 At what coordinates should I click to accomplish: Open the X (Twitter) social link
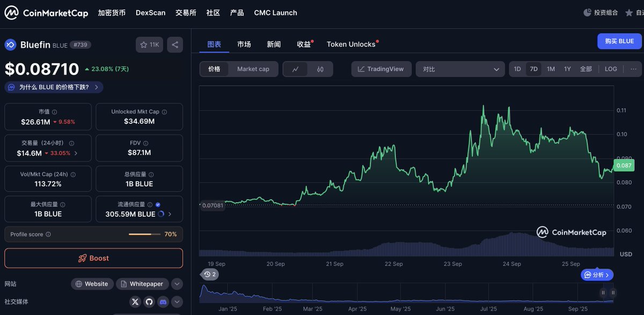(x=135, y=302)
